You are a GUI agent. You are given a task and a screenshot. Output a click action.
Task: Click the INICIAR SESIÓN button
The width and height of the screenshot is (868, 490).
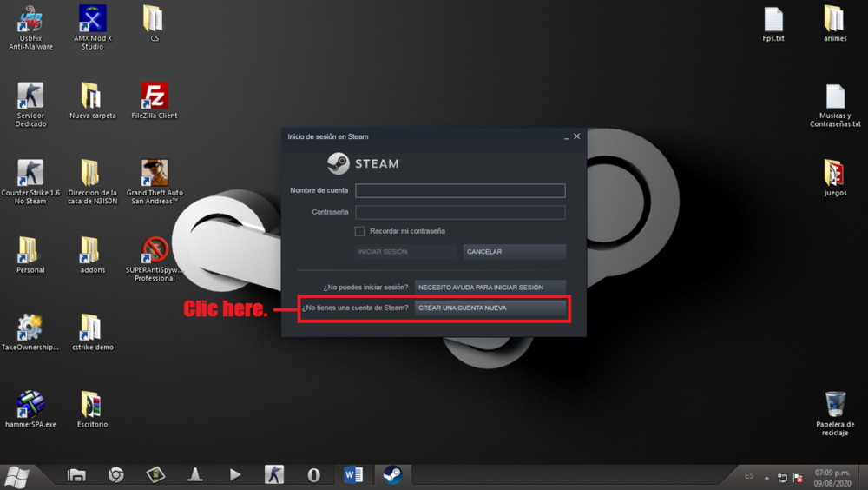pos(405,252)
